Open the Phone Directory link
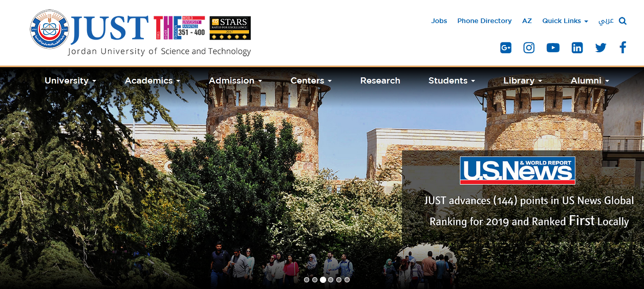This screenshot has height=289, width=644. point(484,21)
